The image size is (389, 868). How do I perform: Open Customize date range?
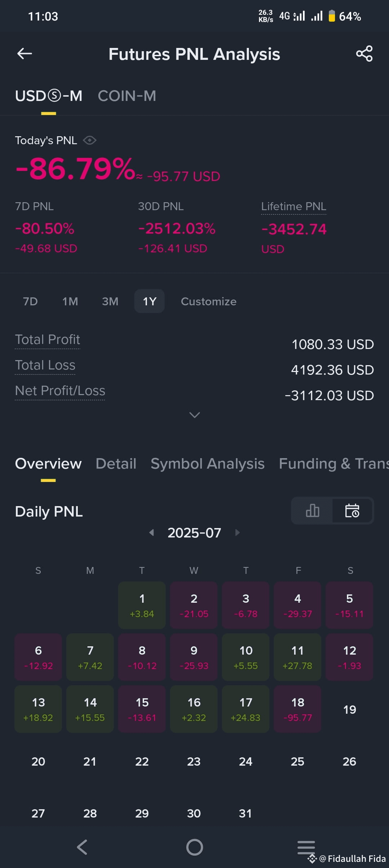click(x=209, y=301)
